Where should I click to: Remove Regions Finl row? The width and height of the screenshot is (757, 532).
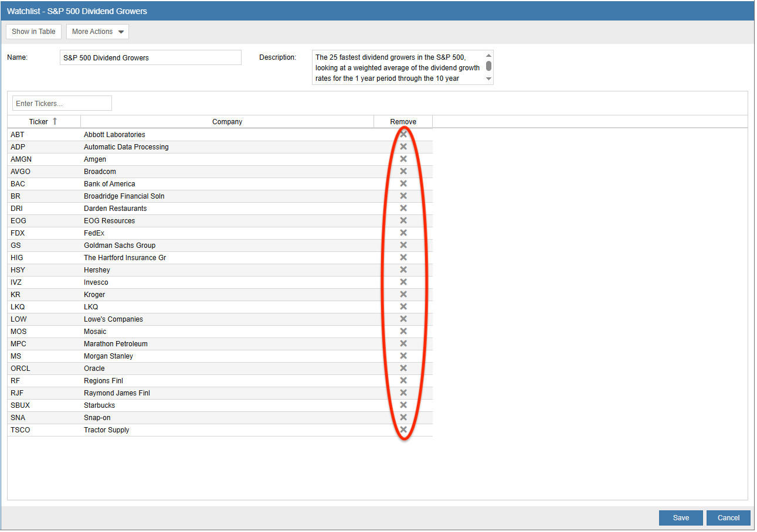pos(403,380)
